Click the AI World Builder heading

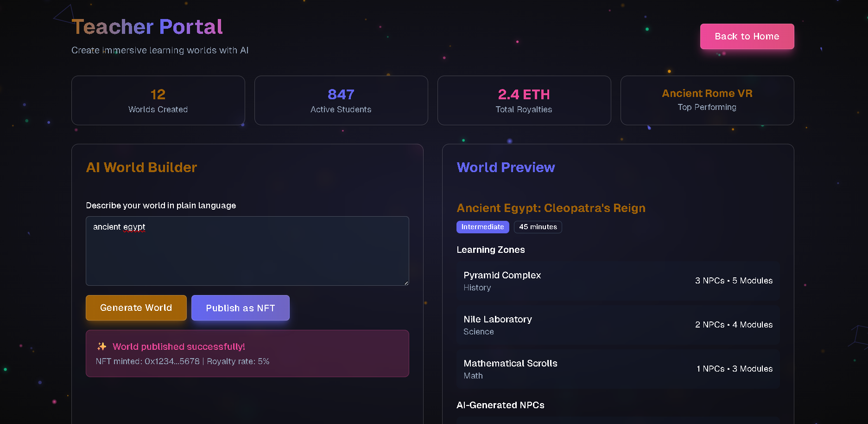(142, 167)
